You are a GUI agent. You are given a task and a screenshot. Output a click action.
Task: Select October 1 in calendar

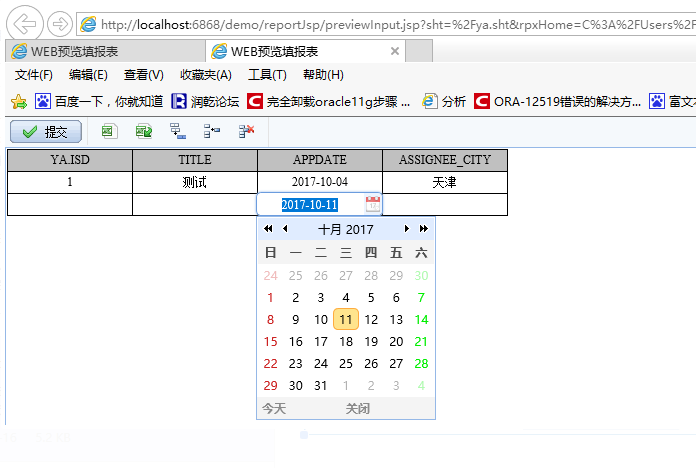tap(270, 297)
